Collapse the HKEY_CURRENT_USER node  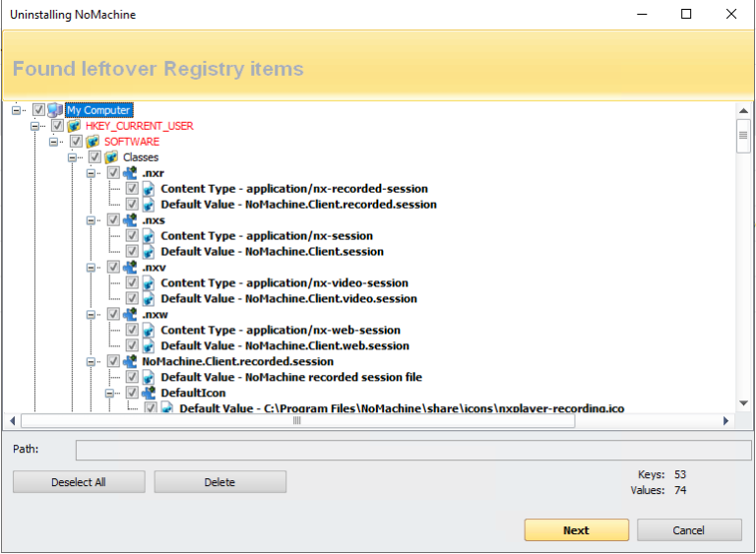[x=34, y=126]
